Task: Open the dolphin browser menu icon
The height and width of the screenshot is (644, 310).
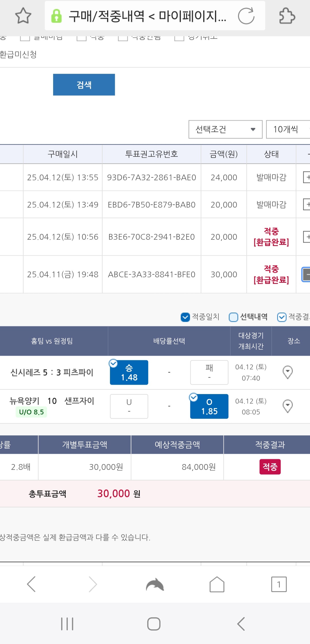Action: tap(155, 584)
